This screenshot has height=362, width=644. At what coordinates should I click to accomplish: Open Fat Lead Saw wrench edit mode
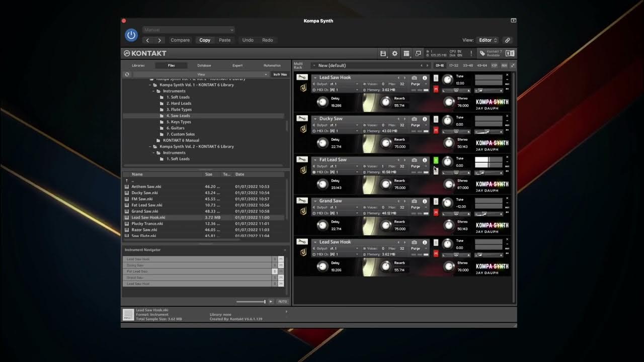302,160
